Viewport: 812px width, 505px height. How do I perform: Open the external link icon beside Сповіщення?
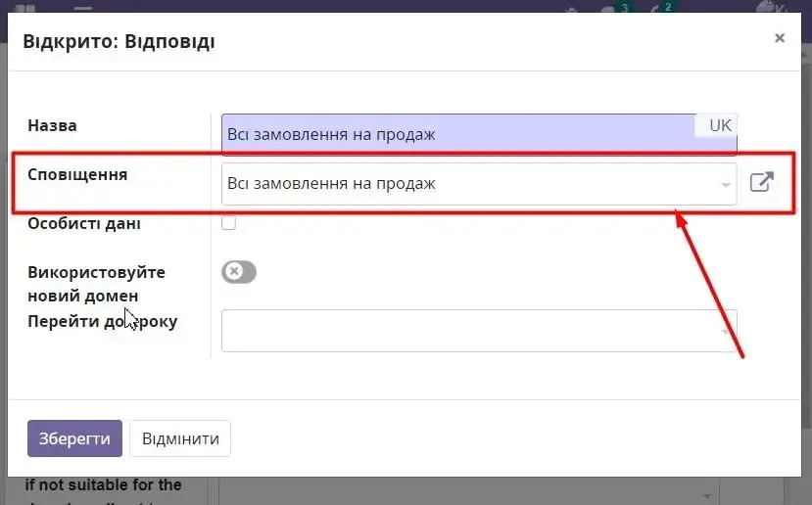(761, 182)
